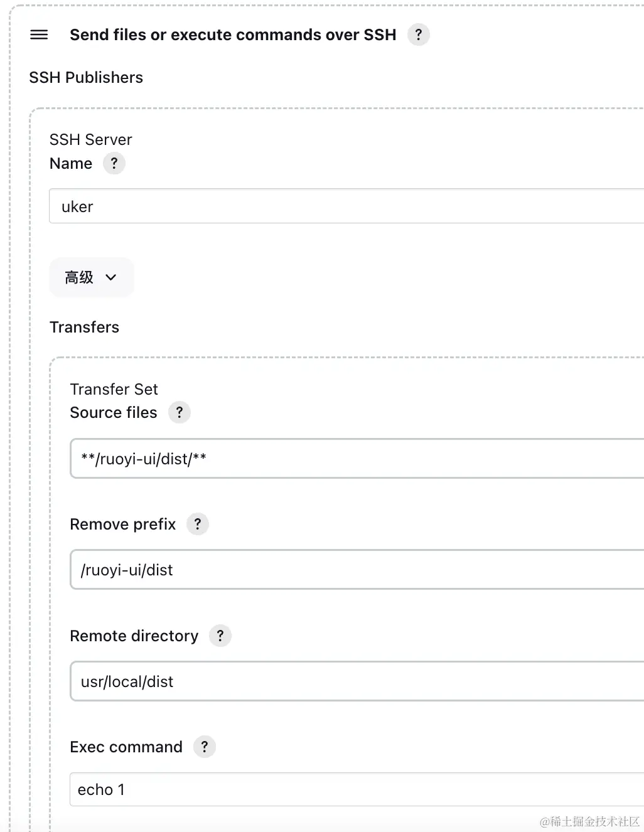Viewport: 644px width, 832px height.
Task: Click the Send files or execute commands heading
Action: click(233, 35)
